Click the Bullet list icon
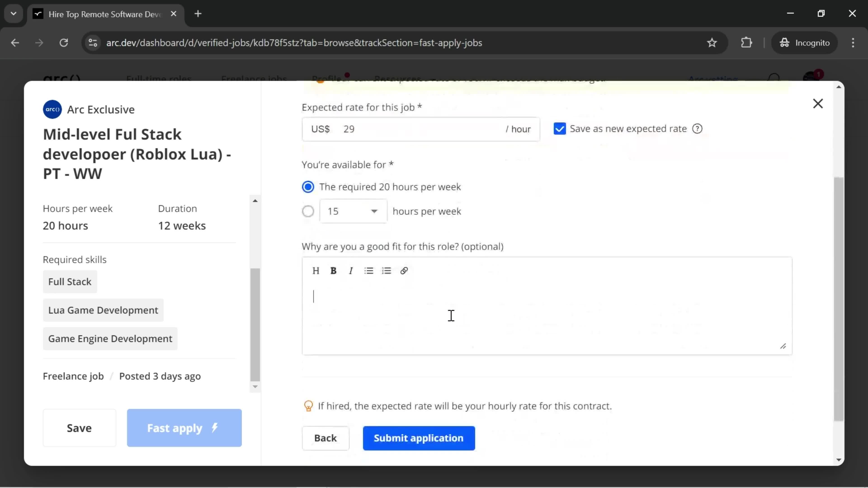Viewport: 868px width, 488px height. tap(369, 270)
